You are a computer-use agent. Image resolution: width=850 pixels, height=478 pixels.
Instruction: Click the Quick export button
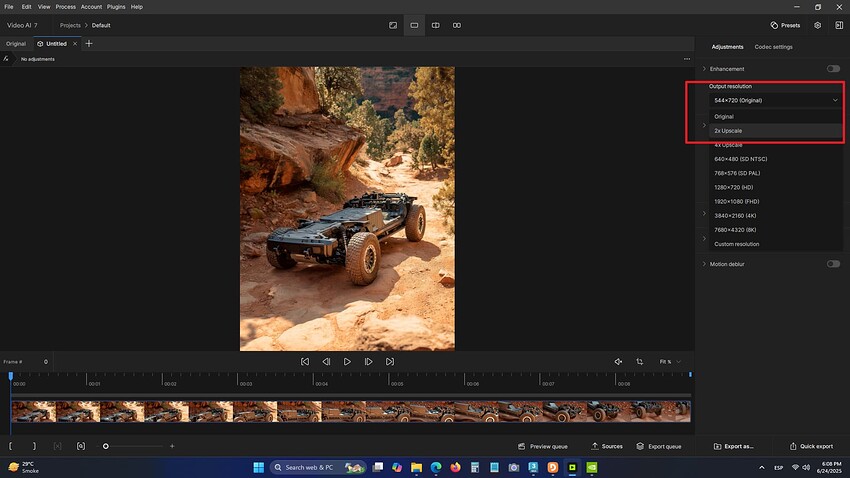[811, 446]
